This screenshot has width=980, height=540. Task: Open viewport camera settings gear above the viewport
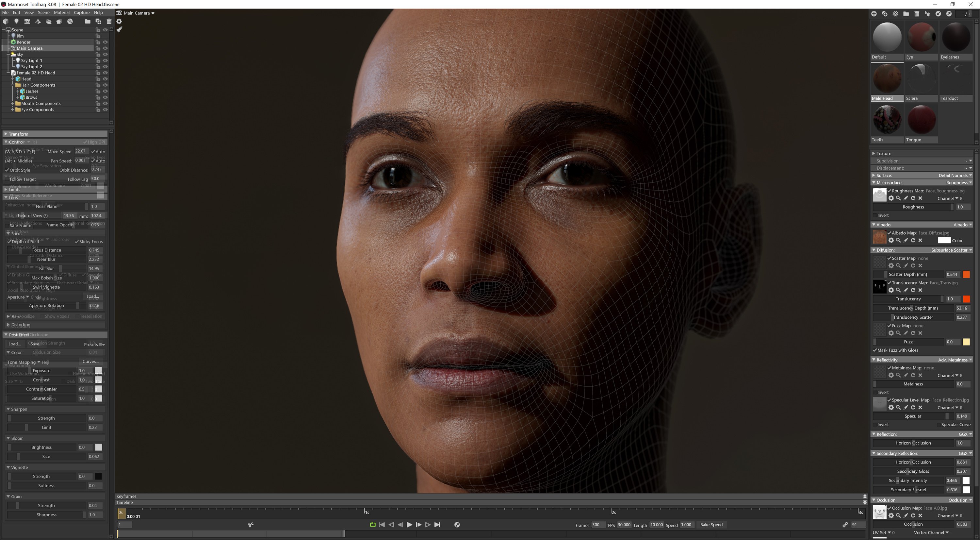[119, 21]
